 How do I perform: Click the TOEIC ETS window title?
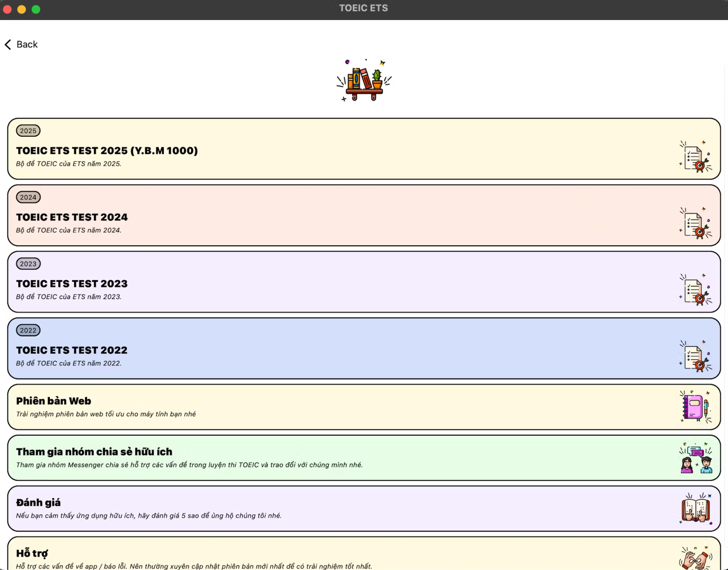(363, 8)
